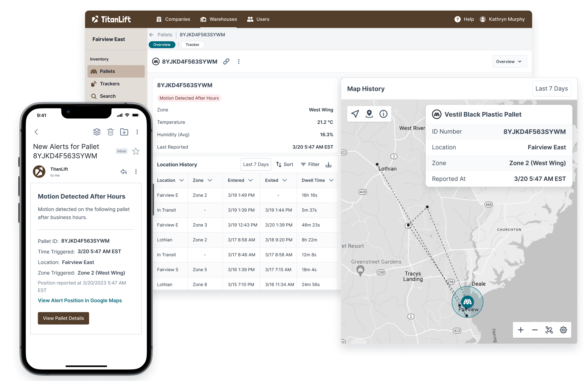The height and width of the screenshot is (381, 588).
Task: Star the New Alerts email
Action: point(135,151)
